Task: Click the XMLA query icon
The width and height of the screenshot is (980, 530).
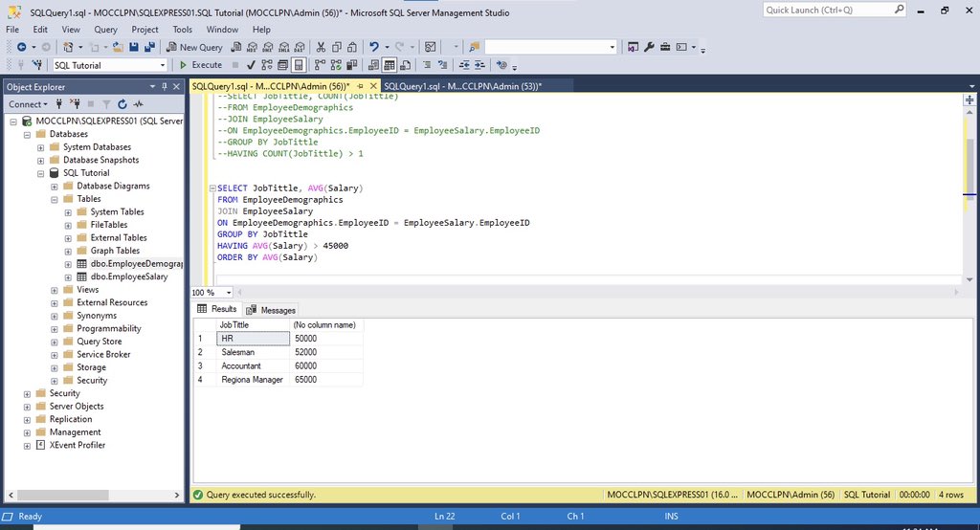Action: click(x=284, y=47)
